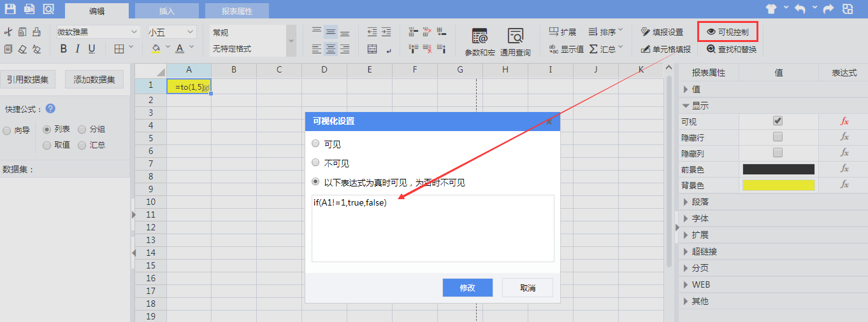868x322 pixels.
Task: Open 参数和宏 (parameters and macros)
Action: tap(479, 42)
